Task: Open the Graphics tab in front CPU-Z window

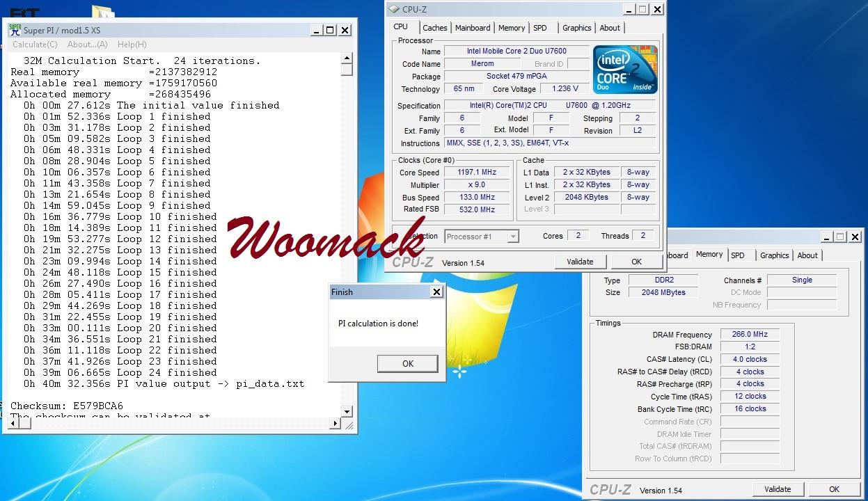Action: pos(577,28)
